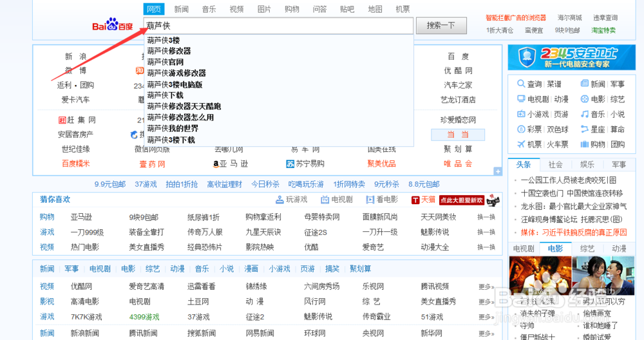Open the 4399游戏 link
The height and width of the screenshot is (340, 644).
[x=144, y=317]
